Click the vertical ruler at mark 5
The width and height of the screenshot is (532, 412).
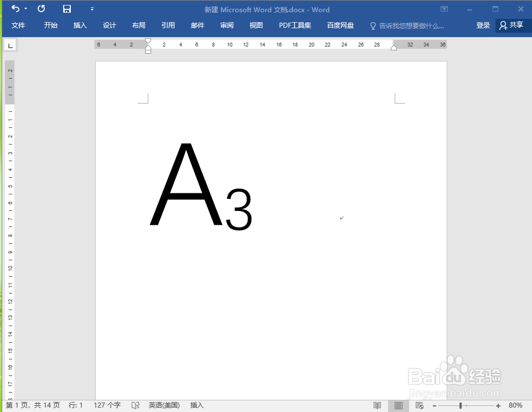tap(11, 186)
